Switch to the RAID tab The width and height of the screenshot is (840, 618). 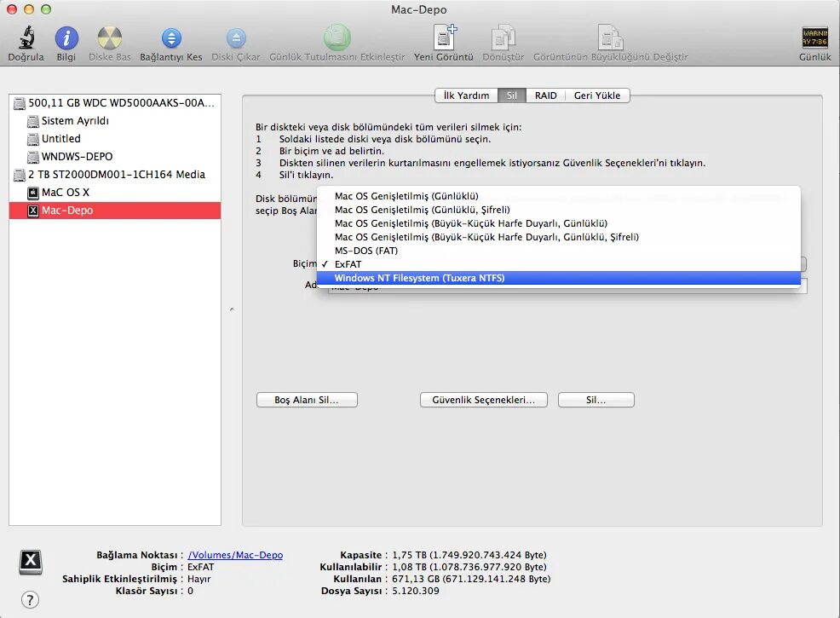pyautogui.click(x=545, y=95)
